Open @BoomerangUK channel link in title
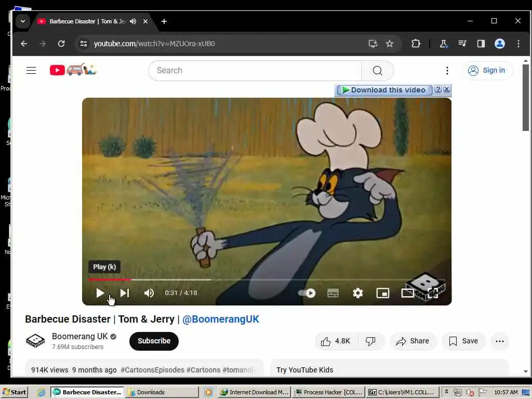This screenshot has height=399, width=532. coord(220,320)
